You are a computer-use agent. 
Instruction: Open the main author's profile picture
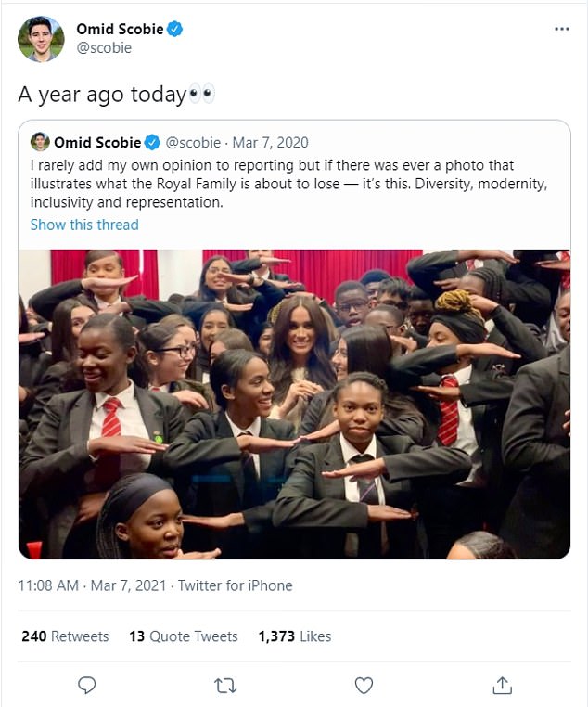pos(42,38)
